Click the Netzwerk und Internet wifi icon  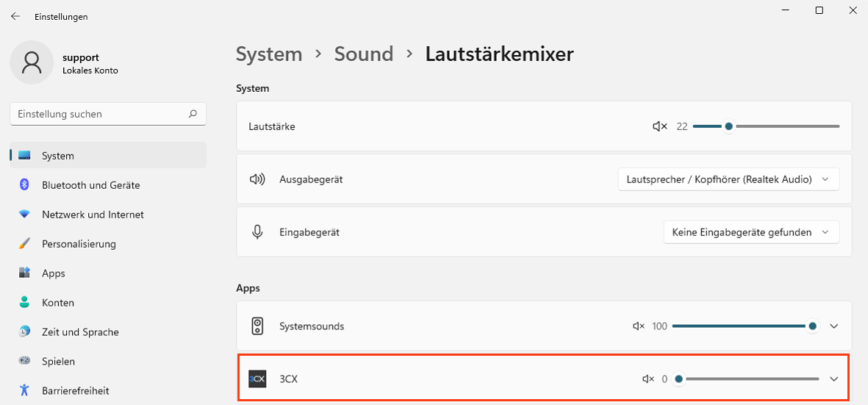(x=25, y=215)
